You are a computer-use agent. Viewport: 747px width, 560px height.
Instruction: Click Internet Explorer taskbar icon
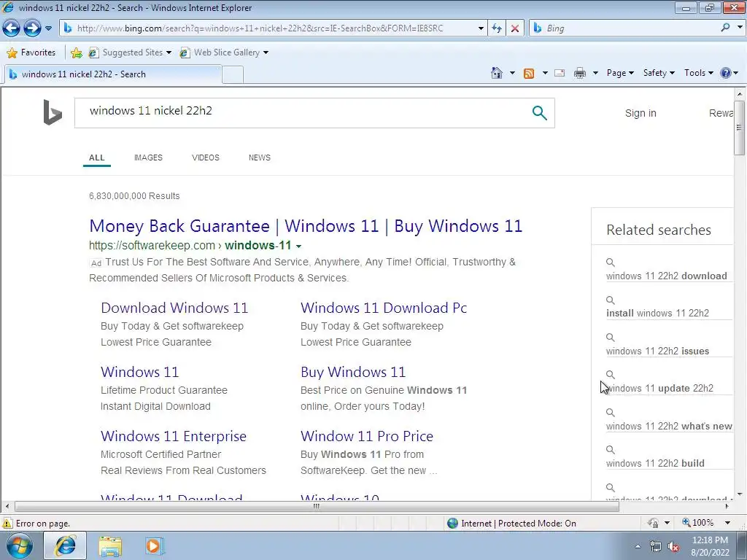click(65, 546)
